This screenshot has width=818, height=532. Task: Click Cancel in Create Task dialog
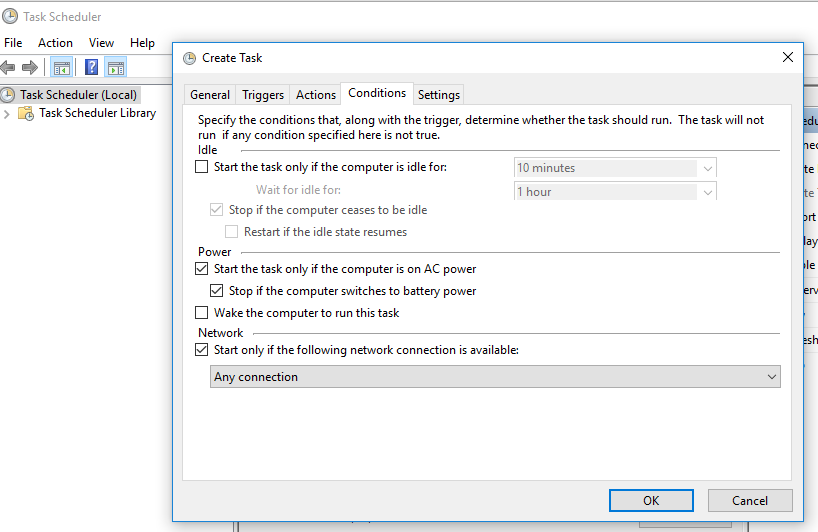(x=750, y=501)
